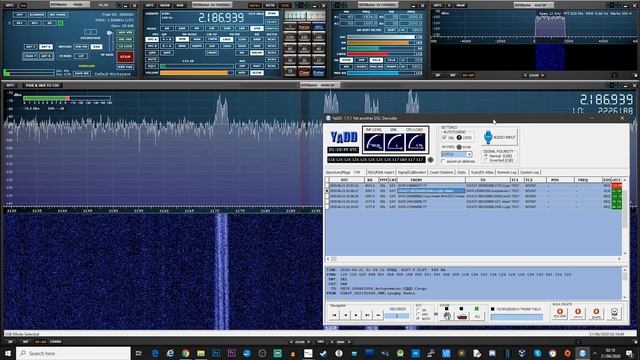This screenshot has height=360, width=640.
Task: Open the Windows Start menu
Action: tap(8, 353)
